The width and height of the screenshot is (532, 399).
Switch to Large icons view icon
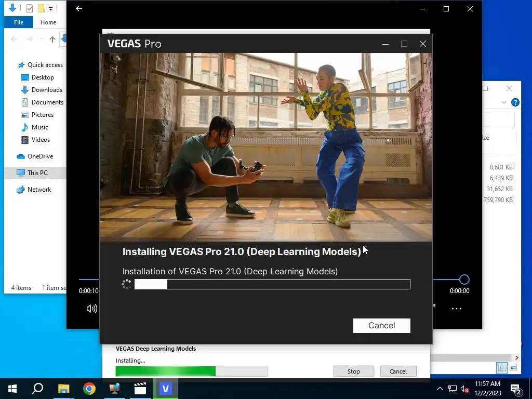tap(513, 368)
